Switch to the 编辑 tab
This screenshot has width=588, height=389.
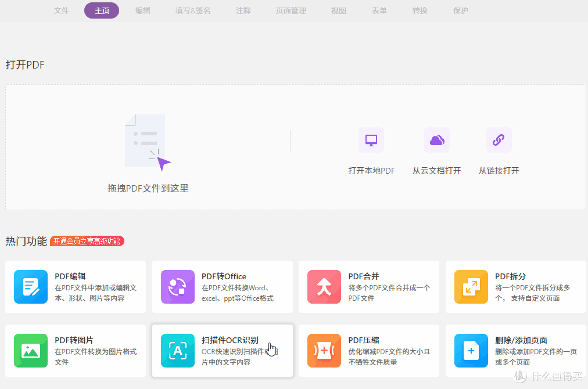pos(142,10)
